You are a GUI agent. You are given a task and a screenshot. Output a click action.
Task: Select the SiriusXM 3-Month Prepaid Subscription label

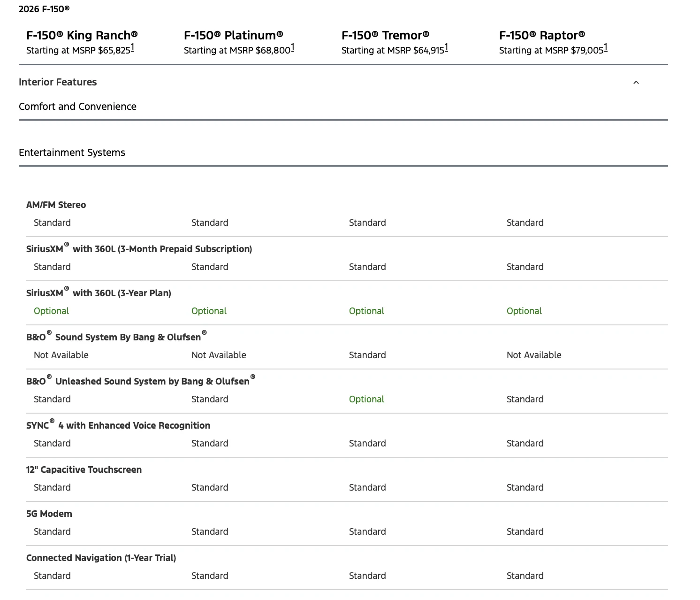coord(139,248)
